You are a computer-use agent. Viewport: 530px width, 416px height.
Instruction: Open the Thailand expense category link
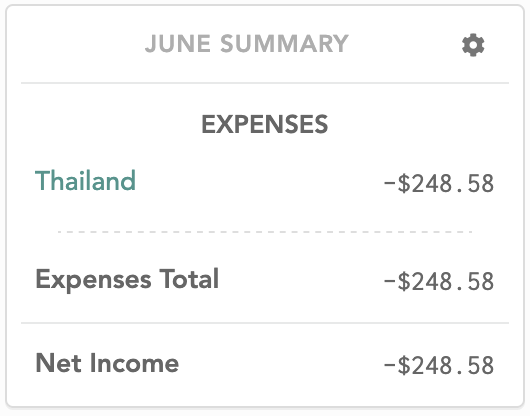click(x=85, y=180)
